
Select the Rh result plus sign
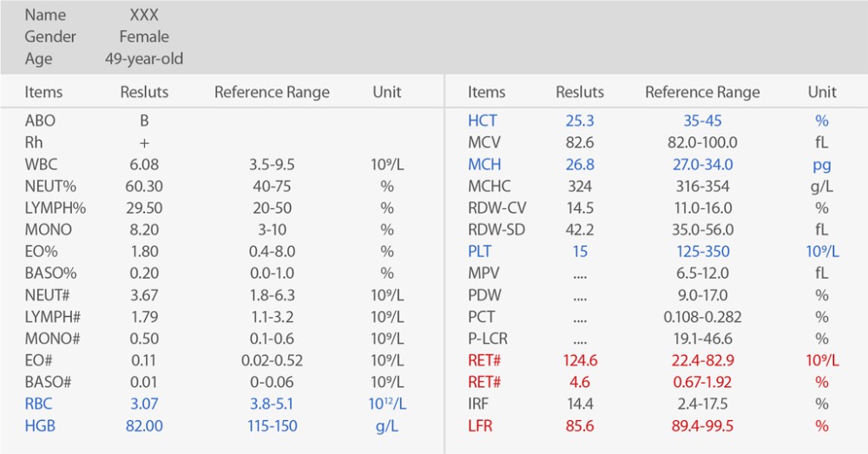coord(144,142)
